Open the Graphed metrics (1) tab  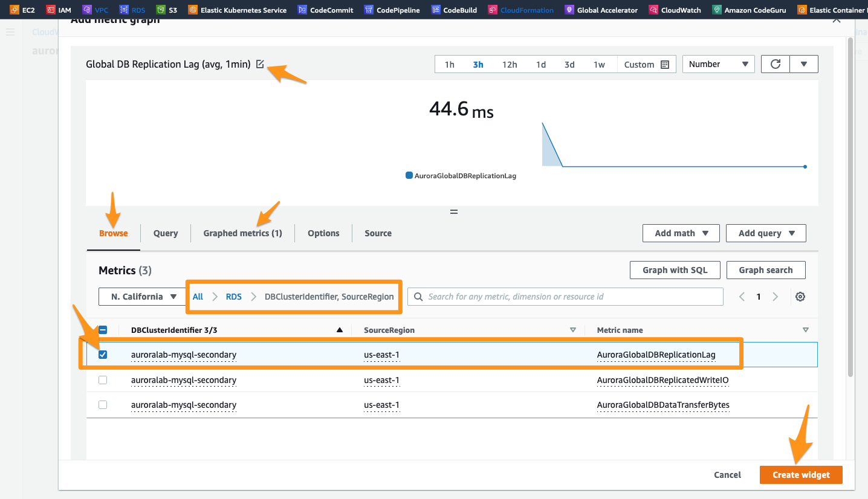[x=242, y=233]
